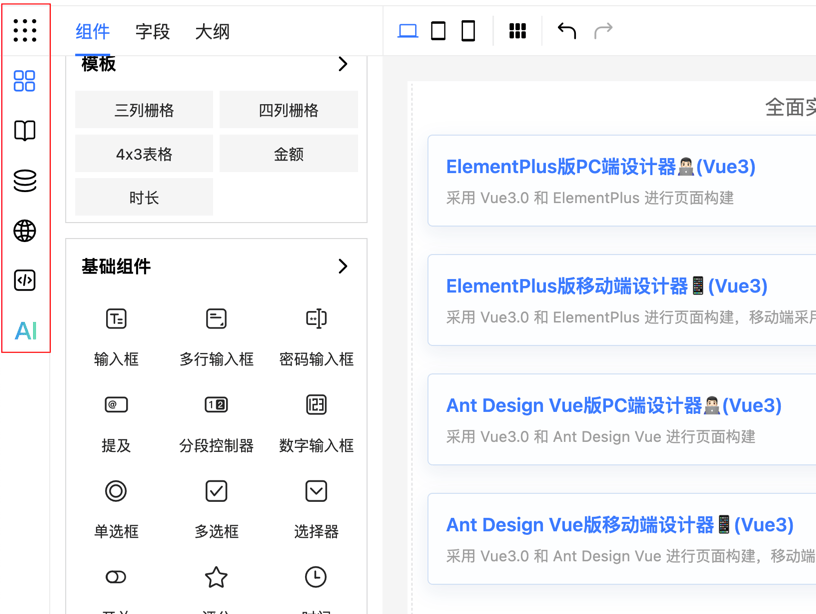This screenshot has height=614, width=816.
Task: Switch to mobile phone preview icon
Action: coord(467,30)
